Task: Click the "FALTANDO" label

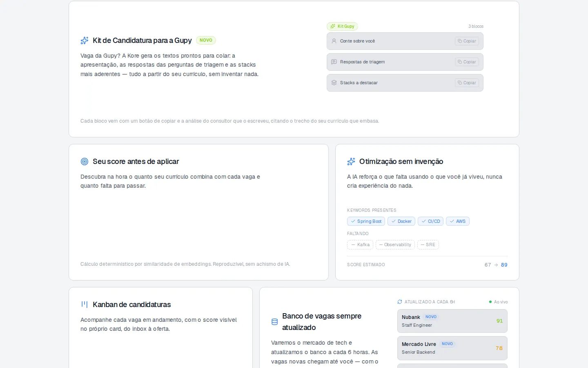Action: click(358, 233)
